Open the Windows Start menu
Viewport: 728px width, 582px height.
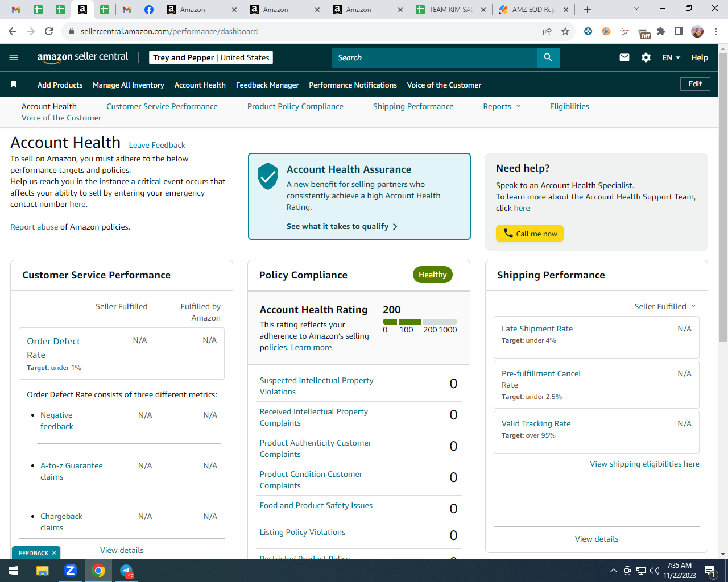(x=14, y=571)
